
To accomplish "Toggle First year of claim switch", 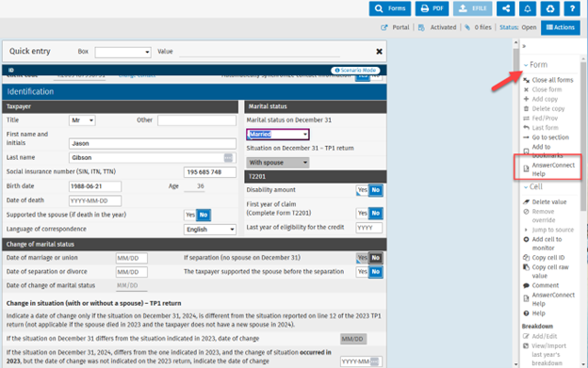I will (x=369, y=214).
